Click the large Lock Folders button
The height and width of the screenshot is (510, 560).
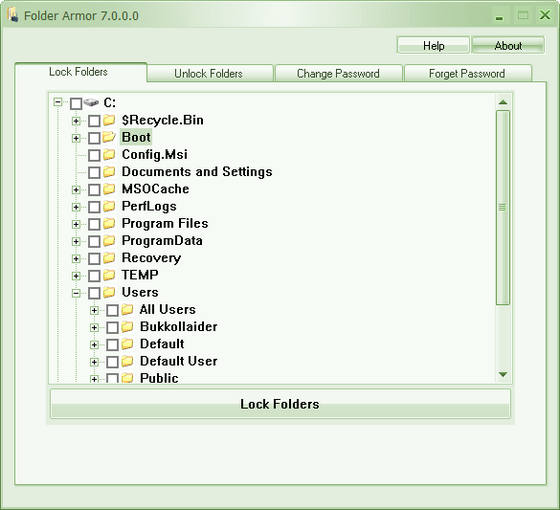point(280,404)
